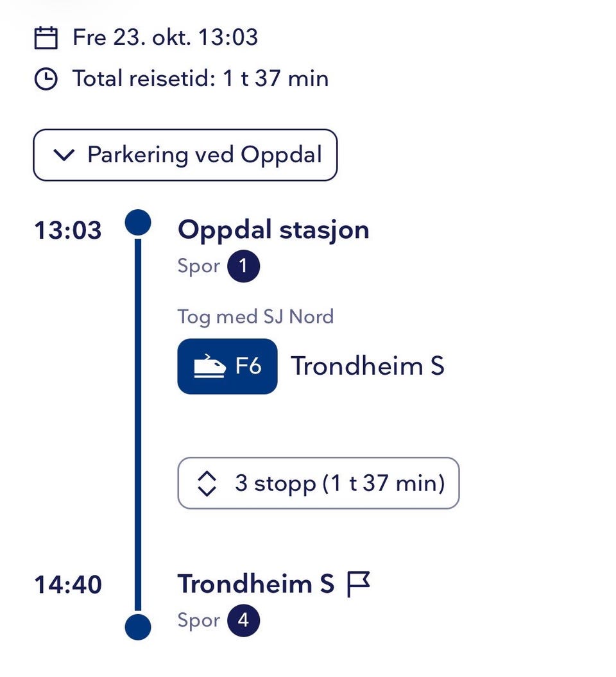This screenshot has width=616, height=677.
Task: Select Oppdal stasjon heading
Action: 274,230
